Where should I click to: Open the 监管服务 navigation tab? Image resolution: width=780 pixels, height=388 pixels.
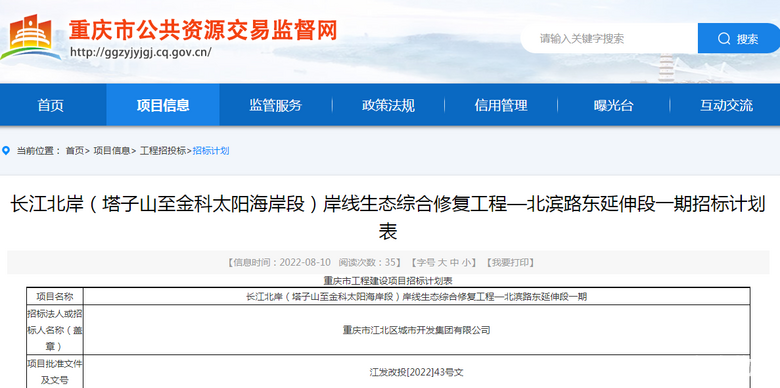276,105
